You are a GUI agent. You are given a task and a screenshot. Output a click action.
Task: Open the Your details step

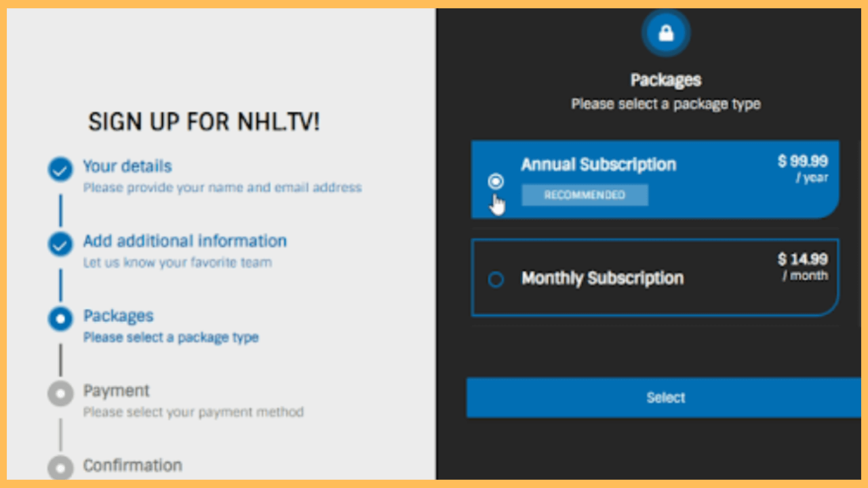click(x=127, y=166)
